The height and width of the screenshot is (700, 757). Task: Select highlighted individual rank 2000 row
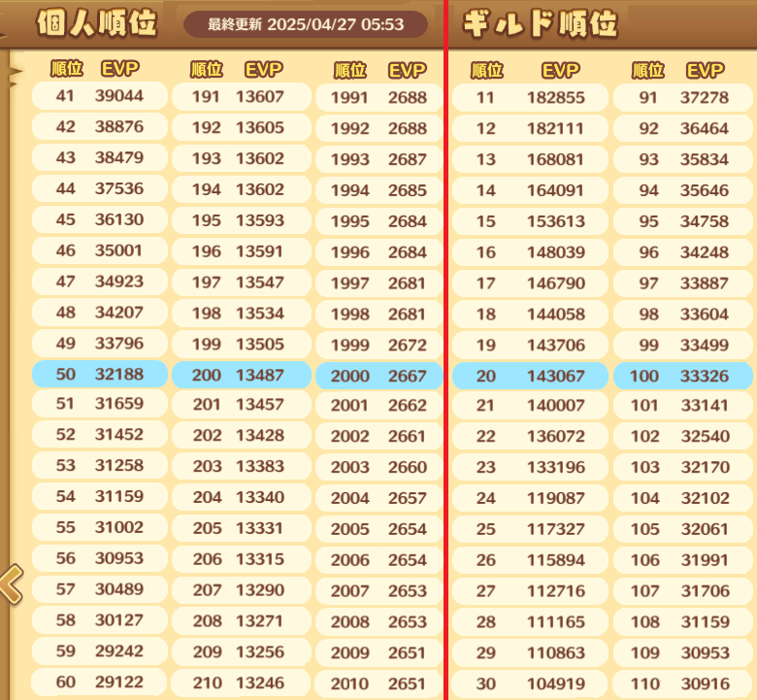378,377
